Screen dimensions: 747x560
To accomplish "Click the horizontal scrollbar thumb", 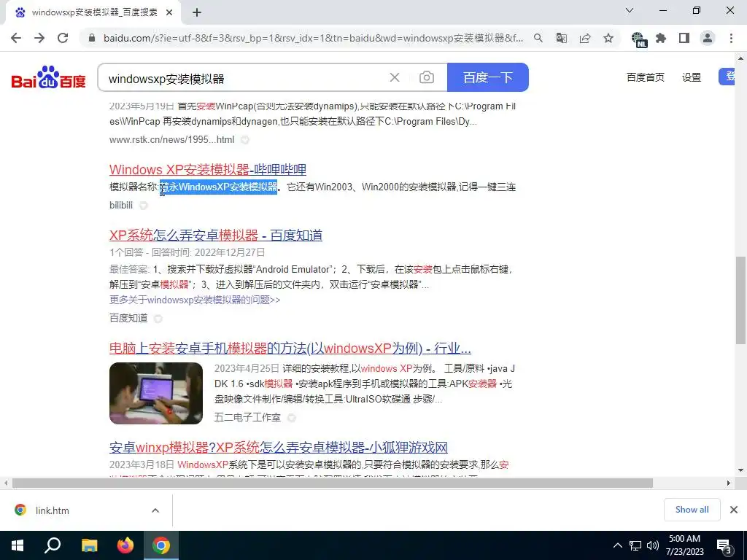I will [333, 483].
